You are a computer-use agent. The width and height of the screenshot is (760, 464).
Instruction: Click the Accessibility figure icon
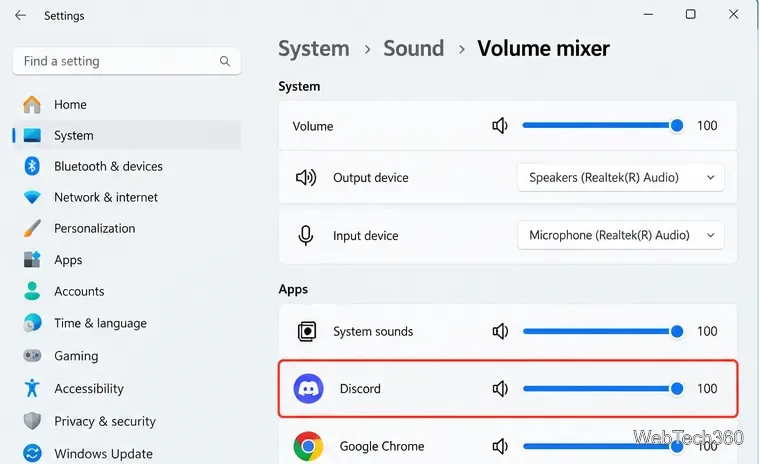(x=32, y=388)
